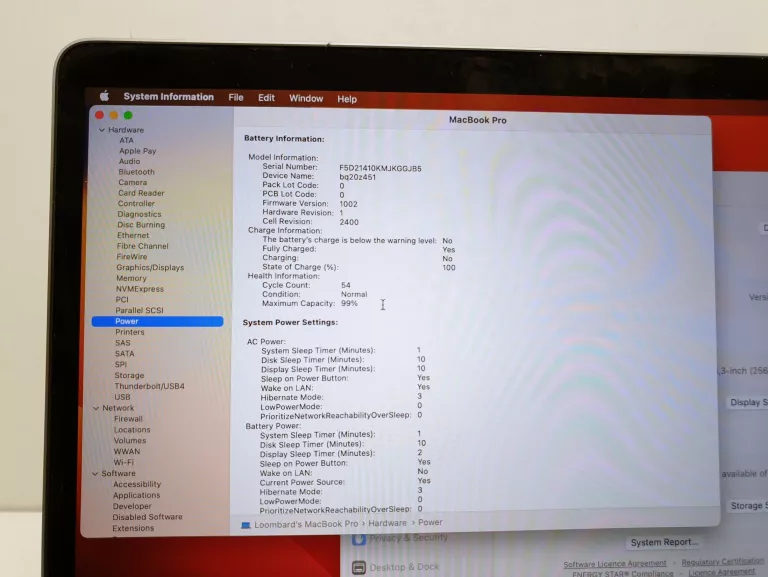Select Apple Pay in the sidebar
Viewport: 768px width, 577px height.
pyautogui.click(x=137, y=151)
